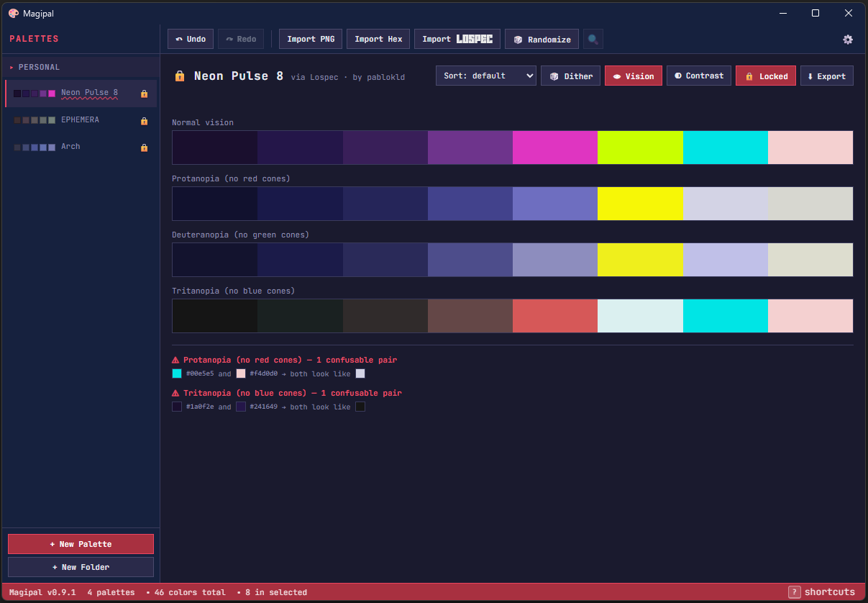Click the lock icon beside EPHEMERA palette

144,121
